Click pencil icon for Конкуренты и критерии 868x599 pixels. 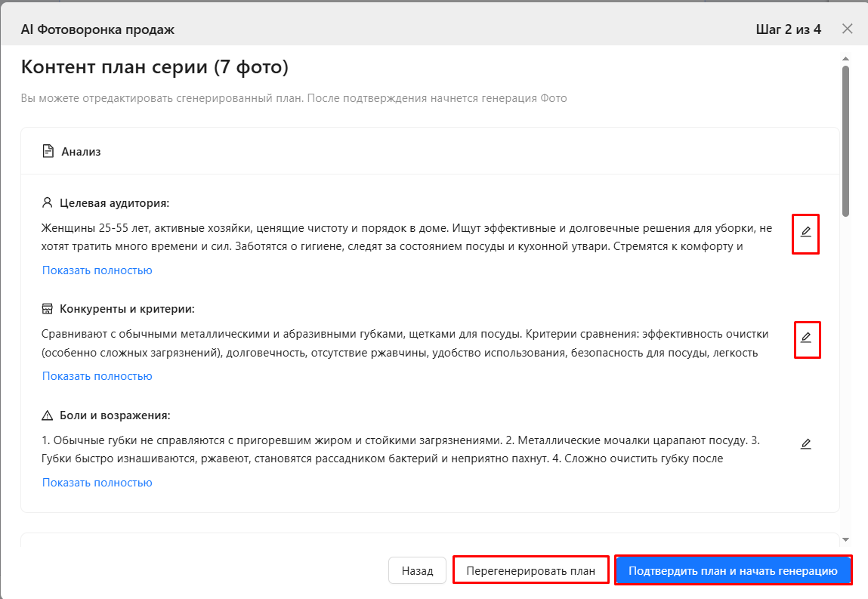[x=805, y=338]
